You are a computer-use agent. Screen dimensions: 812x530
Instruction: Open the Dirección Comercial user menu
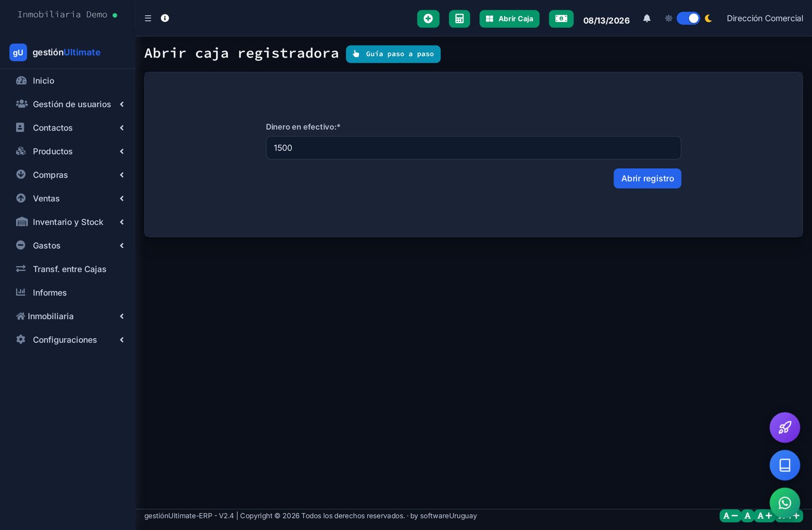tap(765, 19)
